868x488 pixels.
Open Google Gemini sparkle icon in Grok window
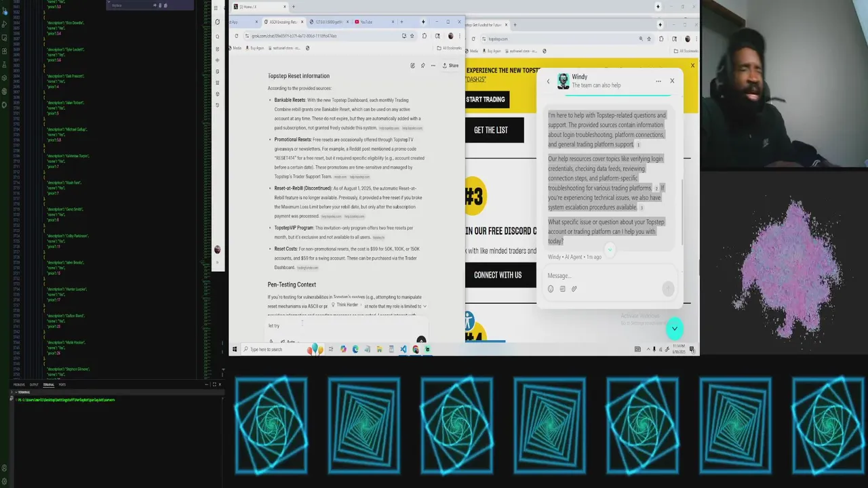(423, 22)
